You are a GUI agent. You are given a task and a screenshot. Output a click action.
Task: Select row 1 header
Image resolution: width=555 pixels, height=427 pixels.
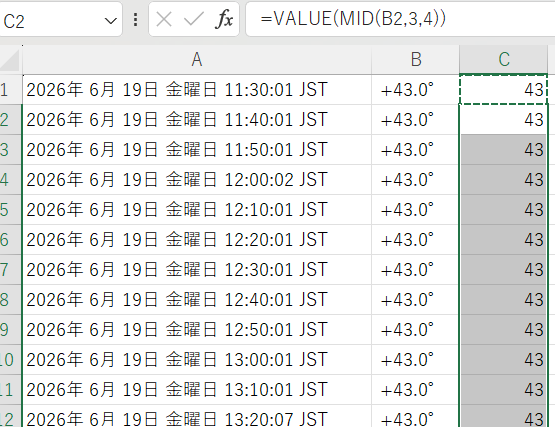click(x=11, y=90)
